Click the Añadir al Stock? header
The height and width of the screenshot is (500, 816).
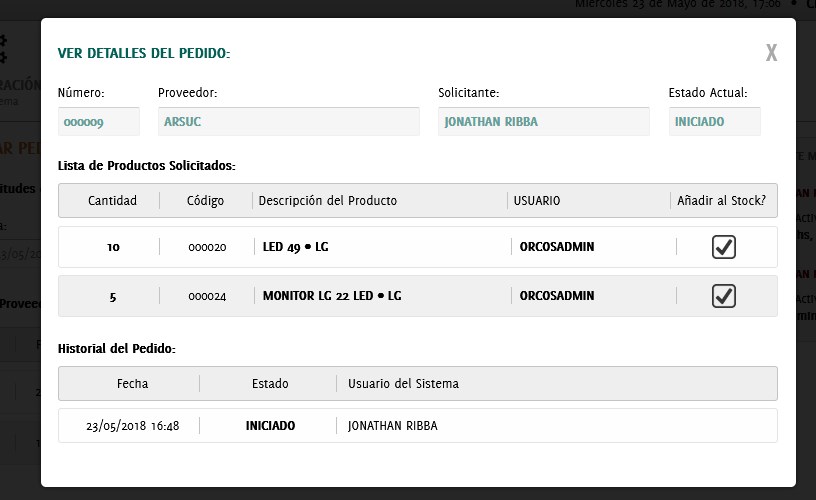(x=721, y=201)
